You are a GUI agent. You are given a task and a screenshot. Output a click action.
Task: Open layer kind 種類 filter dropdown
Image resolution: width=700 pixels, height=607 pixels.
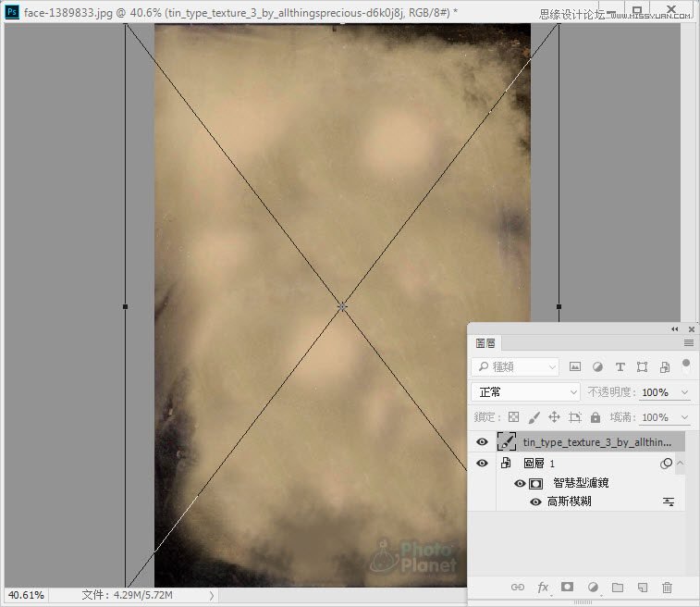click(x=515, y=366)
